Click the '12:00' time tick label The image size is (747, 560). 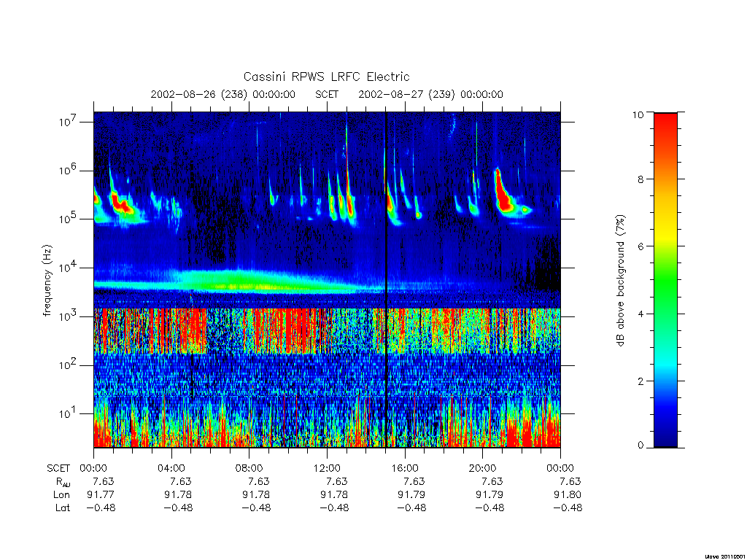(327, 468)
